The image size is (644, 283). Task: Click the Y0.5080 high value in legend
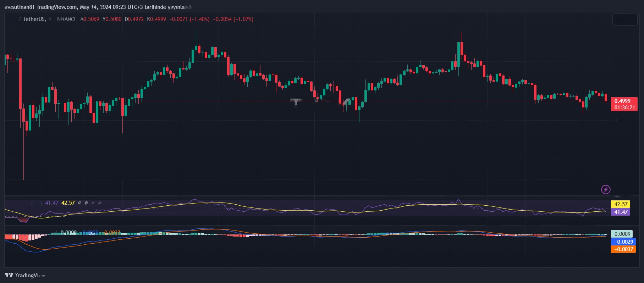pos(112,19)
